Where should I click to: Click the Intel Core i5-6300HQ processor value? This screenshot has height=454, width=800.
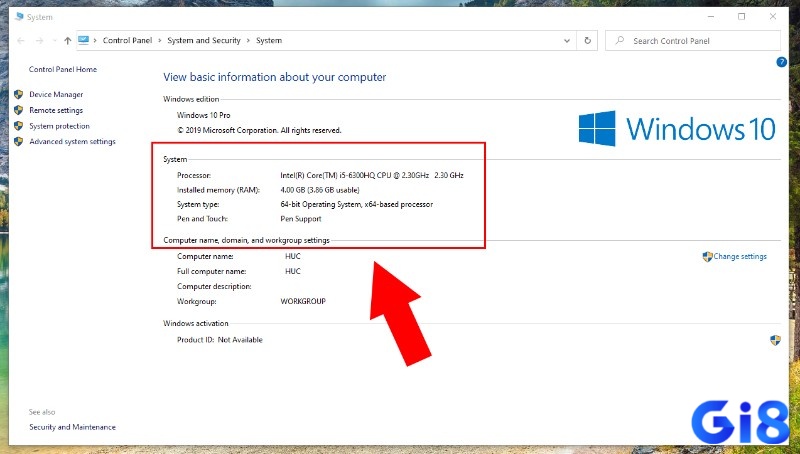coord(372,175)
